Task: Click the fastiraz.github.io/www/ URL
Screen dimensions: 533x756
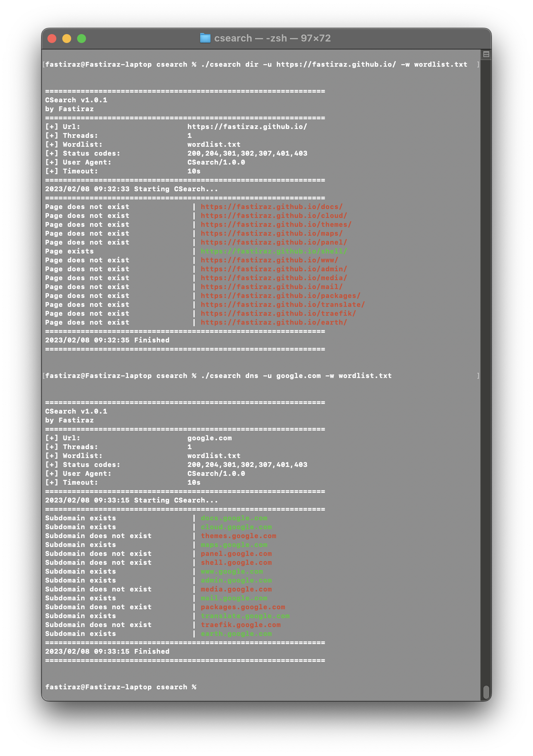Action: point(269,260)
